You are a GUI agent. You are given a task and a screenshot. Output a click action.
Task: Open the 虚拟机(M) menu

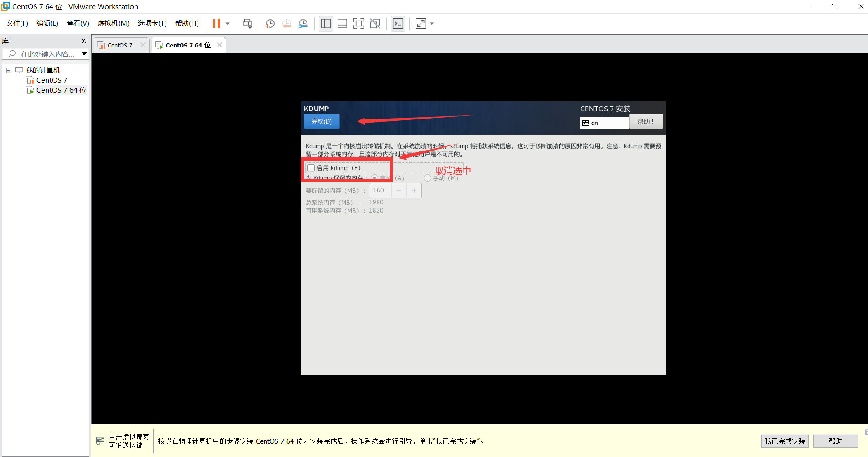114,23
